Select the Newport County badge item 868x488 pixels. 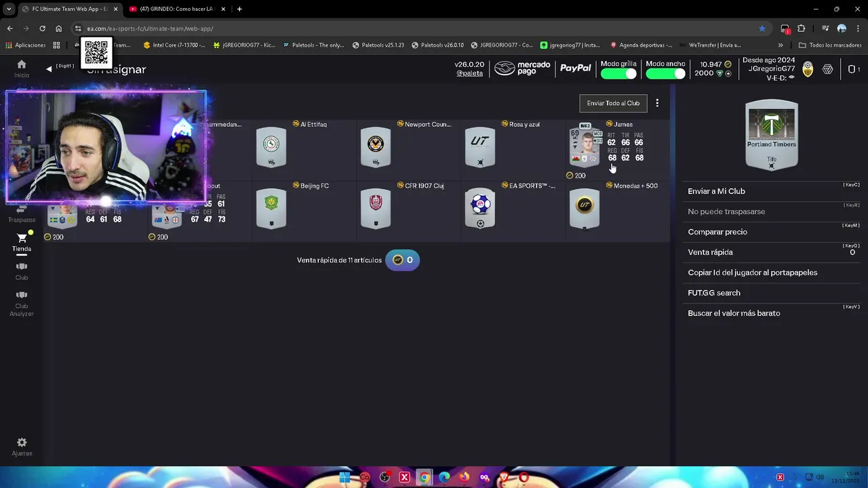click(376, 147)
